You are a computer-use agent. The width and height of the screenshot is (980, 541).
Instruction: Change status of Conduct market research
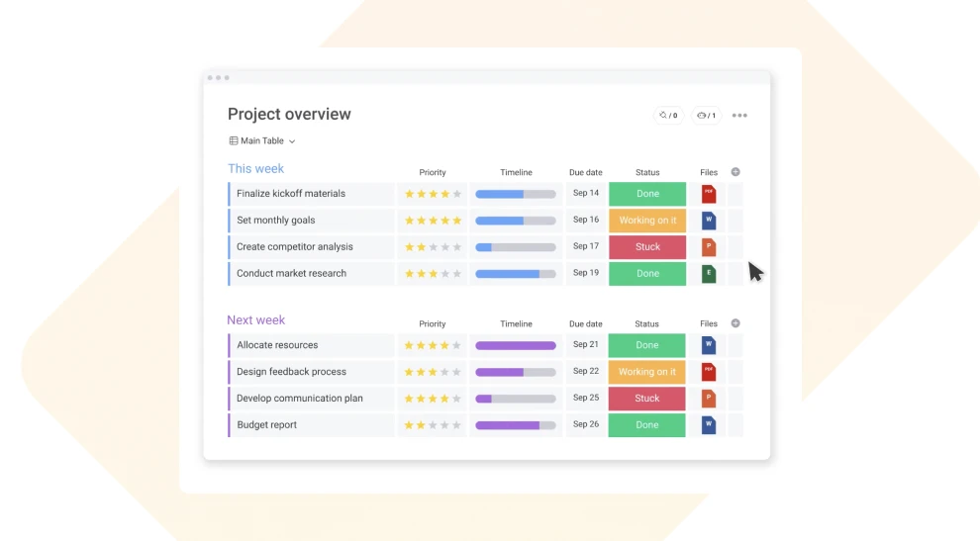tap(647, 274)
